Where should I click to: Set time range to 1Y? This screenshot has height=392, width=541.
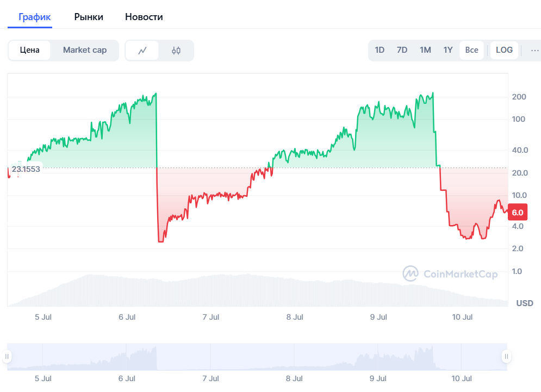[448, 50]
